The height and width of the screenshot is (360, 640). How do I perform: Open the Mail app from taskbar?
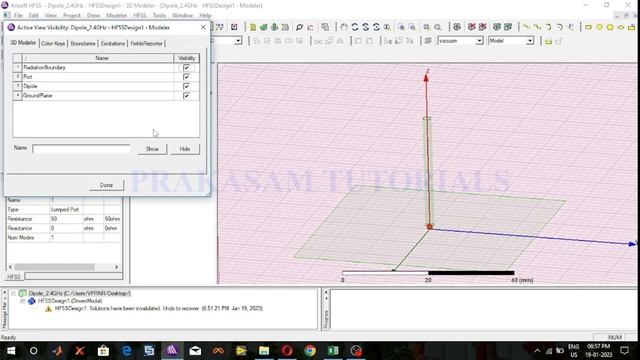pyautogui.click(x=195, y=351)
